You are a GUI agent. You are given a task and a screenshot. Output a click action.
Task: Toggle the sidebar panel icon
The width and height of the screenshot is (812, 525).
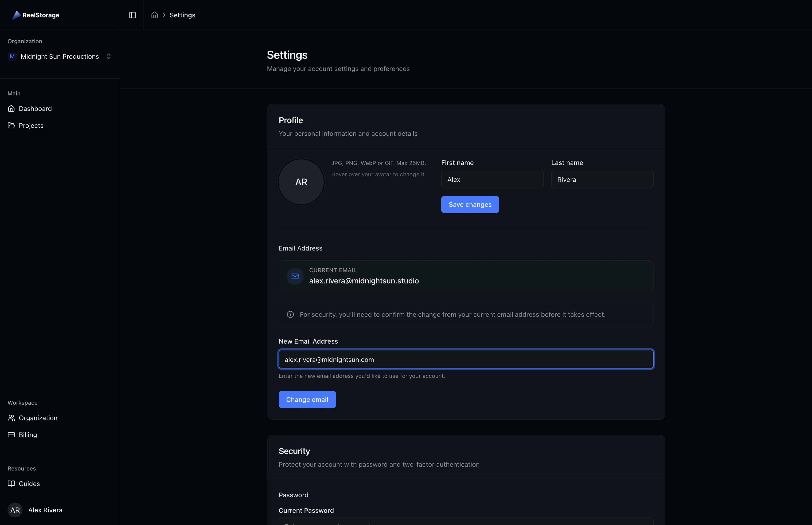tap(133, 15)
